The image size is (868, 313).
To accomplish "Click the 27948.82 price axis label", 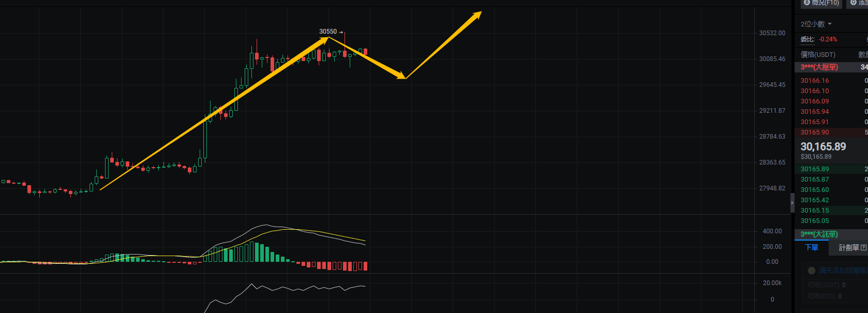I will point(772,188).
